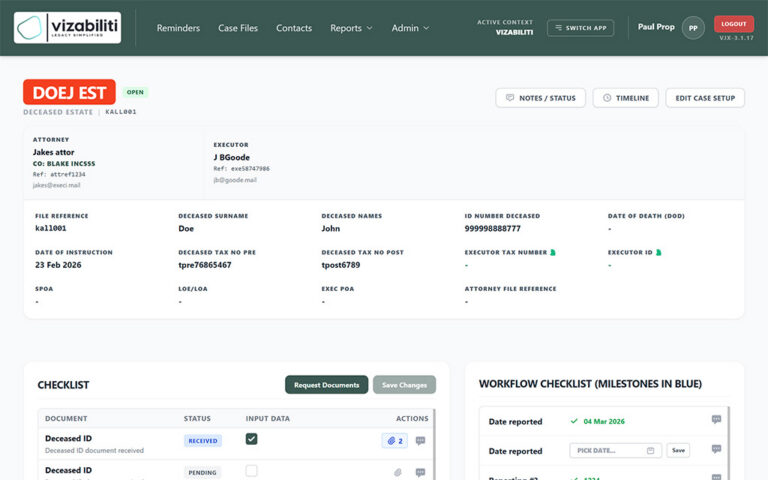Go to Case Files
The height and width of the screenshot is (480, 768).
click(238, 28)
